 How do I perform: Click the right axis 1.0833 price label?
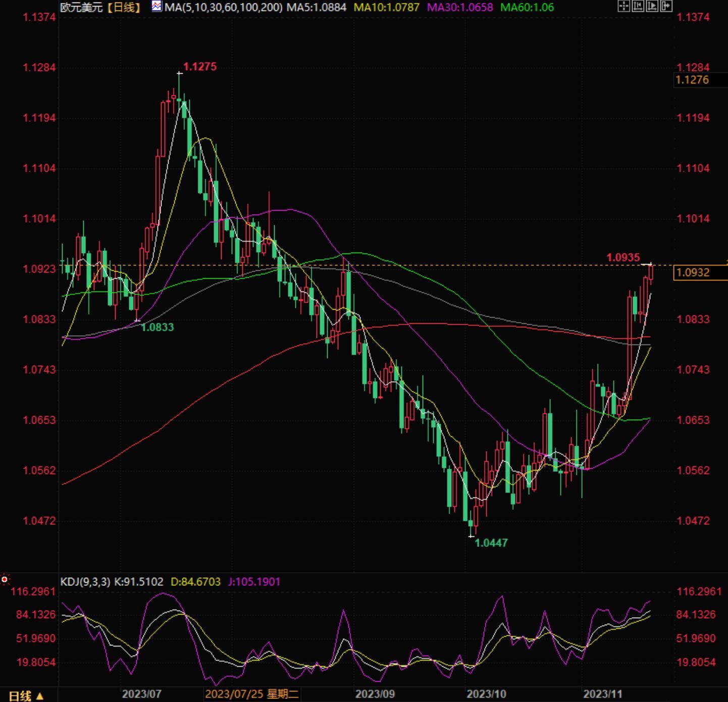(693, 319)
